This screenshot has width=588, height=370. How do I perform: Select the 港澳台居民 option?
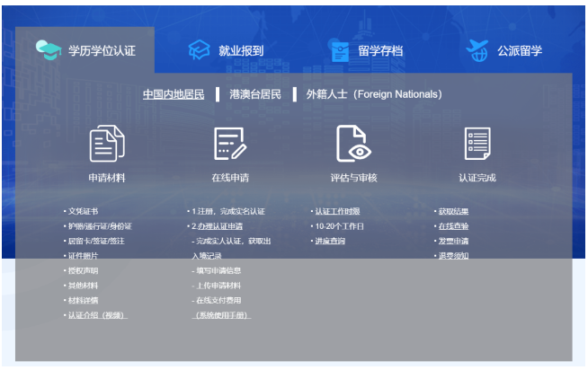point(255,94)
